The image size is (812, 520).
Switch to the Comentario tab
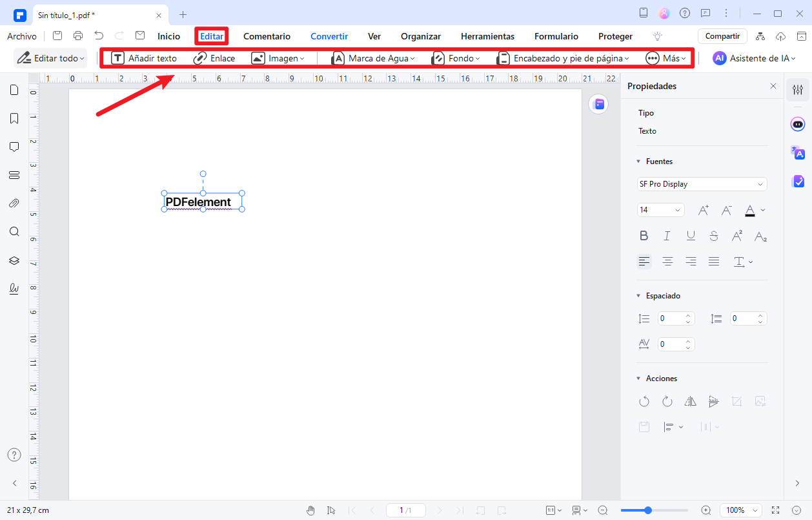point(267,36)
